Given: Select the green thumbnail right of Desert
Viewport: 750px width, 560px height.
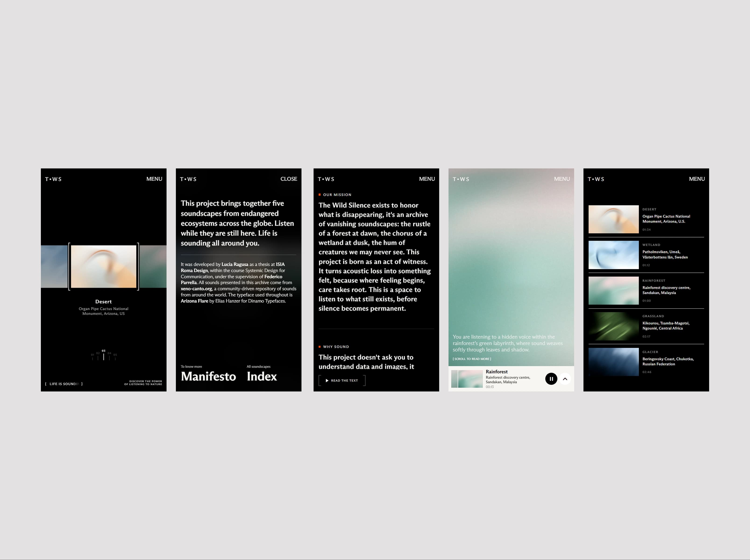Looking at the screenshot, I should point(153,266).
